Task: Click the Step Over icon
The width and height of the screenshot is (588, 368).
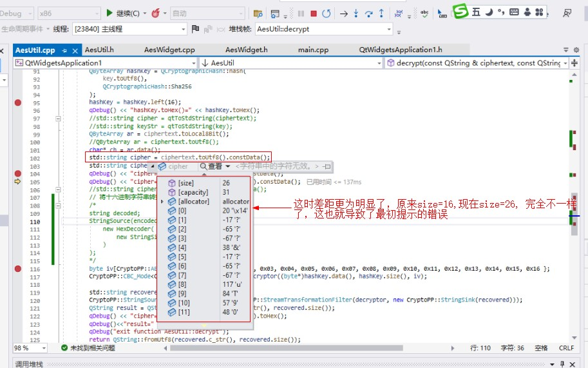Action: (x=368, y=14)
